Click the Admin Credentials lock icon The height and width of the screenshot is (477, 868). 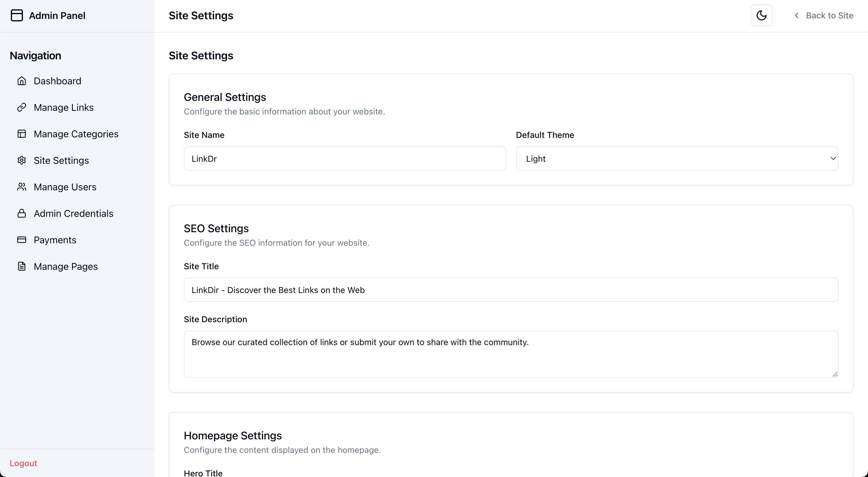[x=22, y=214]
